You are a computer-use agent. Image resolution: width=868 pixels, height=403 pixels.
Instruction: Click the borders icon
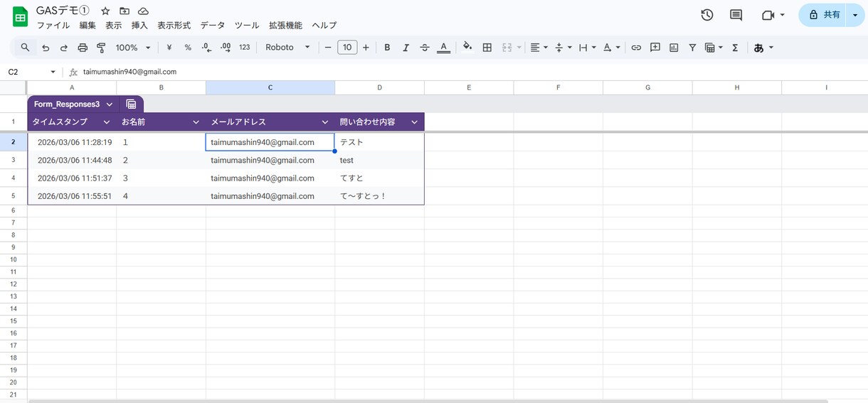487,48
